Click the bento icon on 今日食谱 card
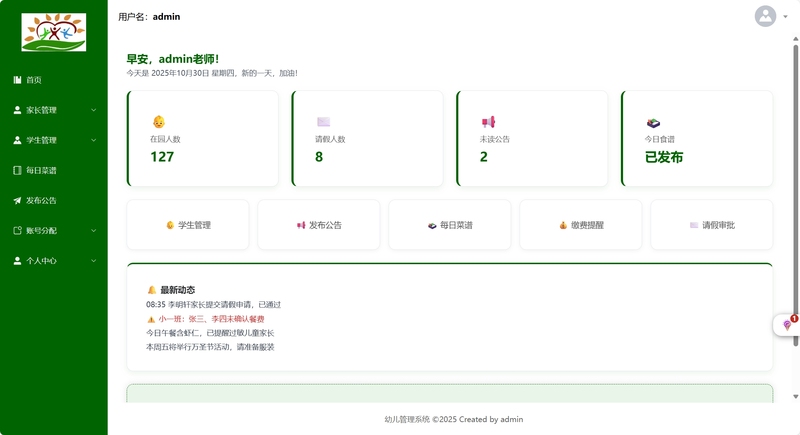Screen dimensions: 800x435 [x=653, y=123]
